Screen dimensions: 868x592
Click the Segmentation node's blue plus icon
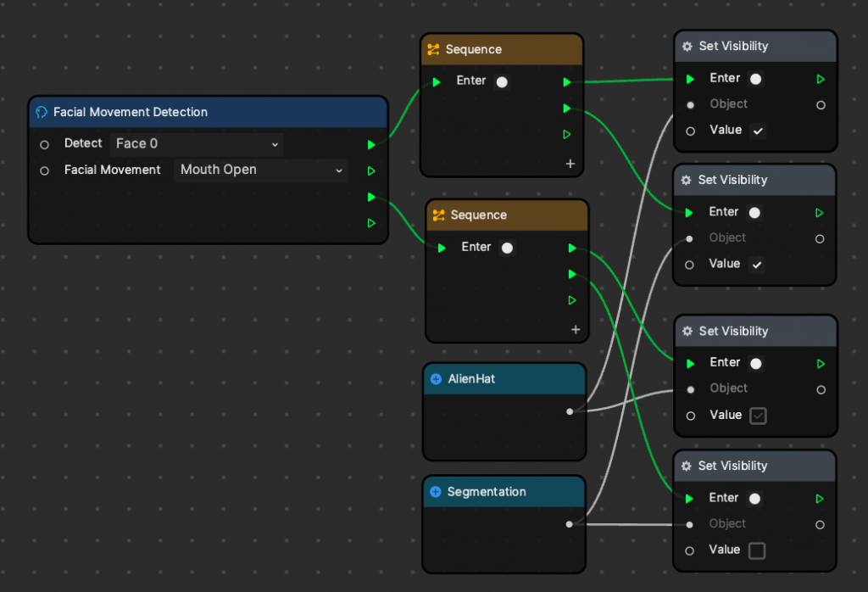(436, 492)
